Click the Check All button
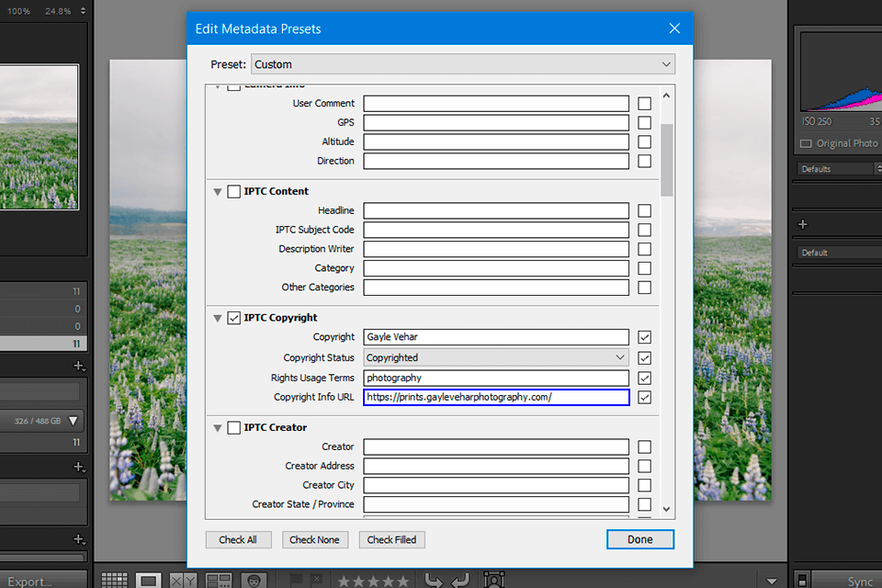This screenshot has width=882, height=588. point(238,539)
